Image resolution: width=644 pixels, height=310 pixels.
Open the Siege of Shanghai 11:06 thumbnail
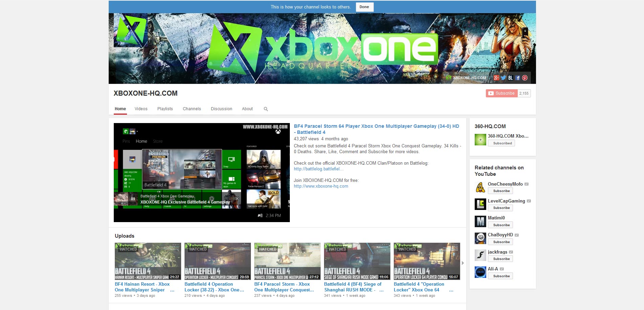tap(357, 261)
